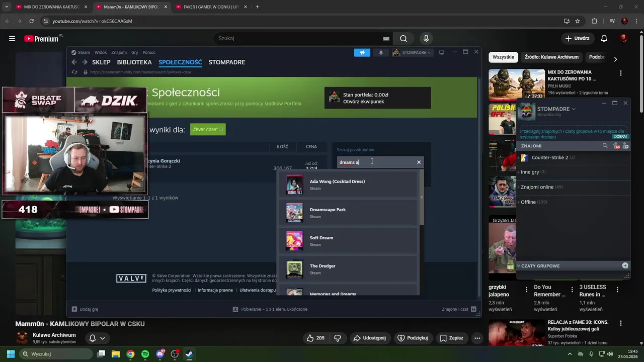Screen dimensions: 644x362
Task: Open Chrome tab search dropdown
Action: point(7,7)
